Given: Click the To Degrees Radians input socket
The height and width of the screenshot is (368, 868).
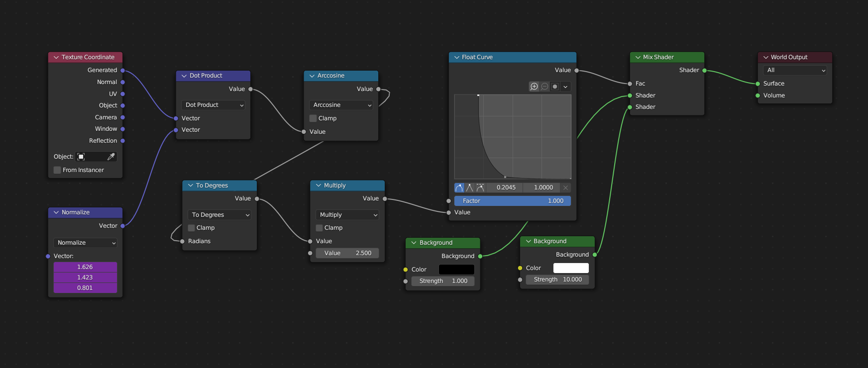Looking at the screenshot, I should tap(183, 241).
